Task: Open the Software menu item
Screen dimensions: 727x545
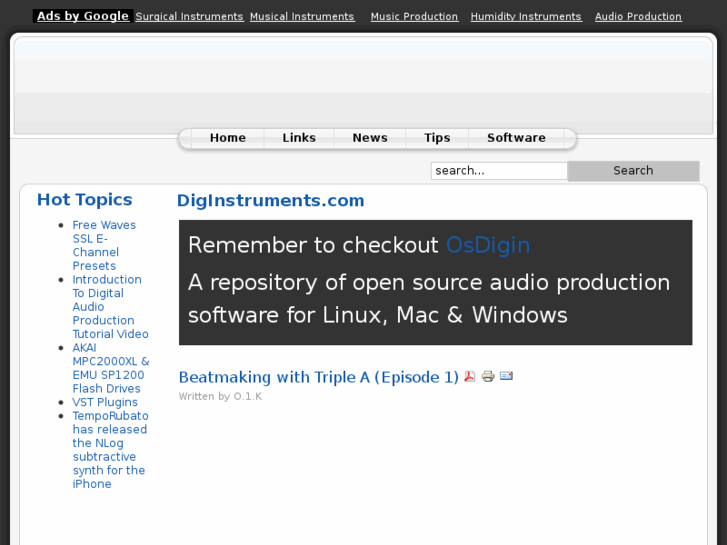Action: (x=516, y=138)
